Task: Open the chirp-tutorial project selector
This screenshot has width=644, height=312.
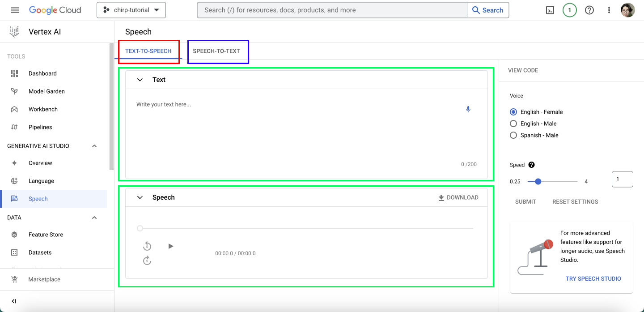Action: pyautogui.click(x=131, y=10)
